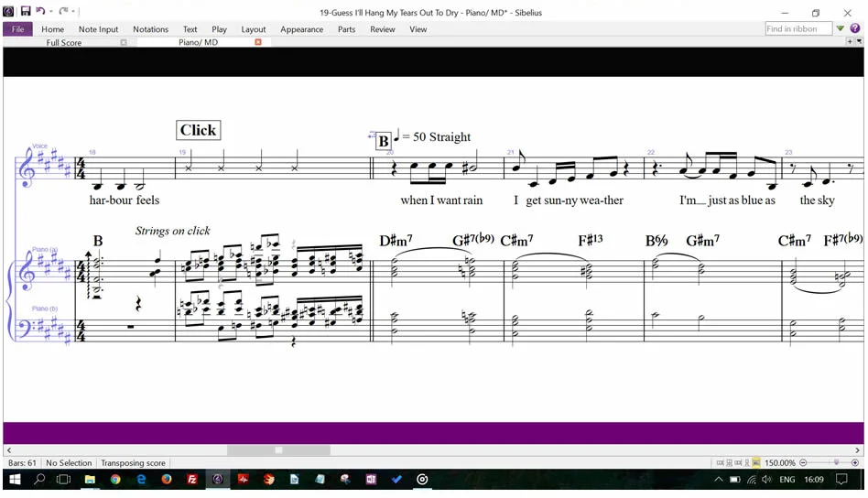
Task: Select rehearsal mark B in the score
Action: pos(383,142)
